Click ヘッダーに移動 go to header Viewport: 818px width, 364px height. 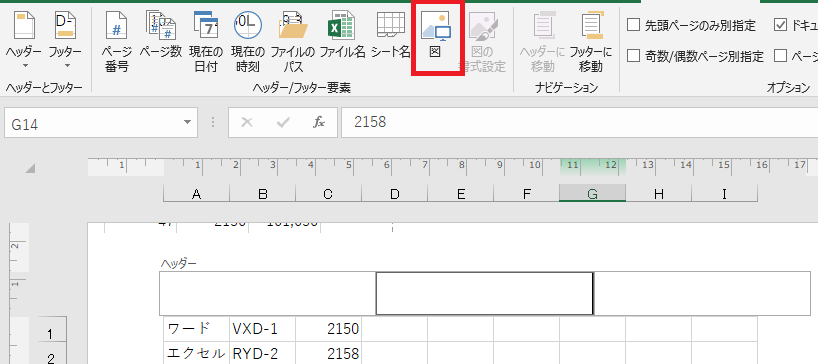coord(542,42)
